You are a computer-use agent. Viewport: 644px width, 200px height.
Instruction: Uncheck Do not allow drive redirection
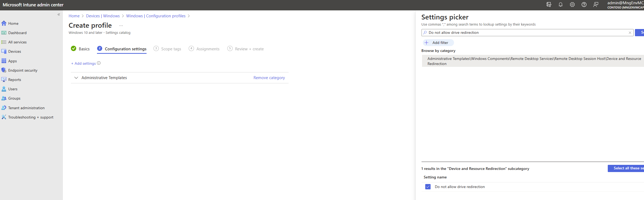(428, 187)
